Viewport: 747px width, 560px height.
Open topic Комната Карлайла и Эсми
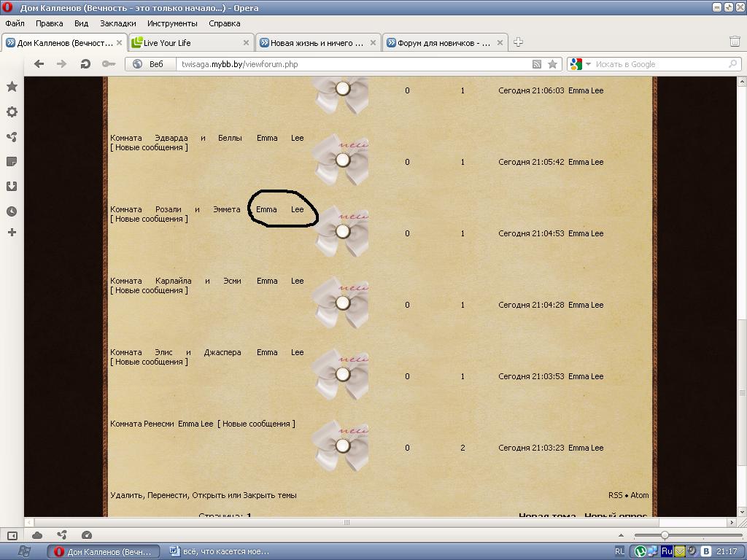(x=175, y=281)
